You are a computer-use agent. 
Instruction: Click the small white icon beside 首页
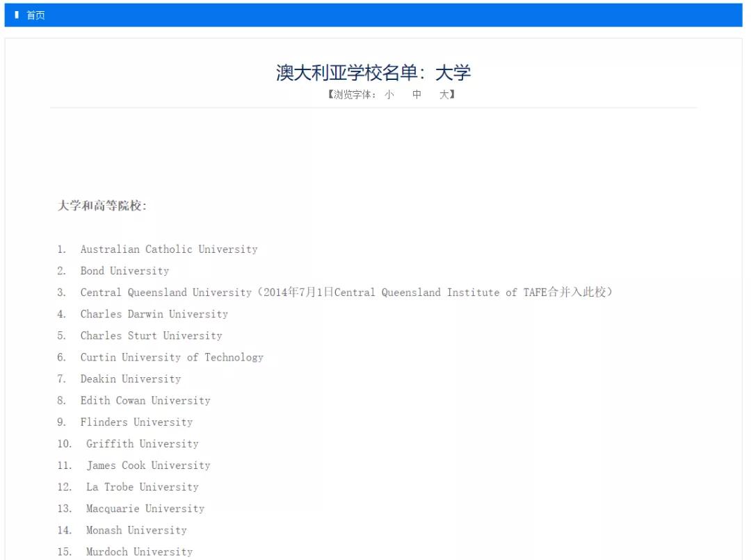click(x=17, y=15)
